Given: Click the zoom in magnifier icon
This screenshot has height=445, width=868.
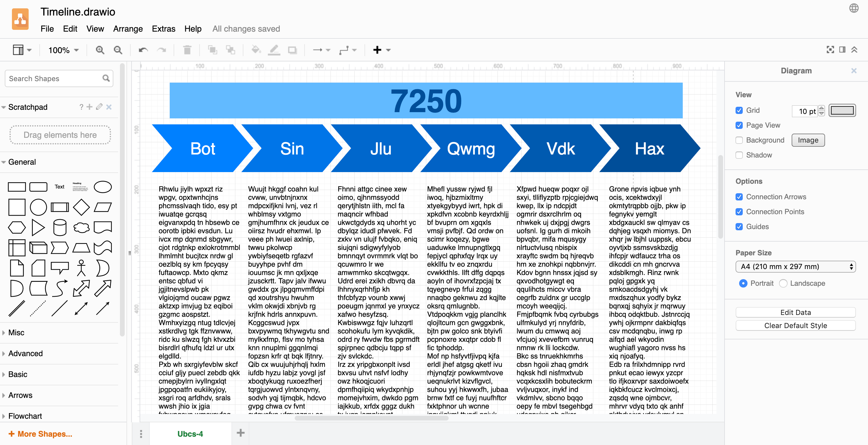Looking at the screenshot, I should click(99, 50).
